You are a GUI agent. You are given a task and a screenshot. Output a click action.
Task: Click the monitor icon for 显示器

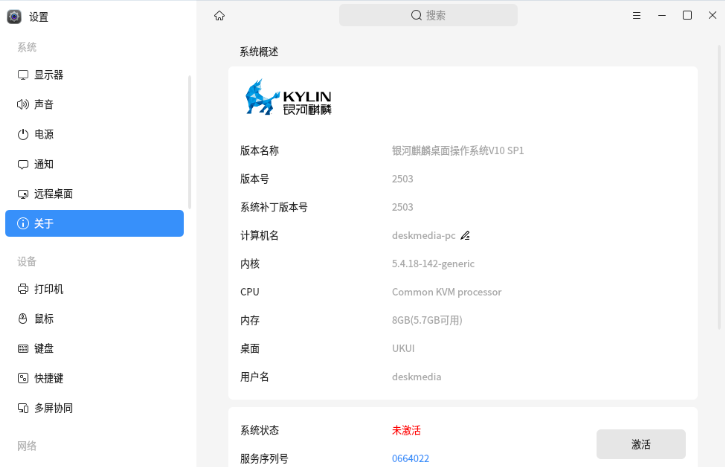click(23, 75)
